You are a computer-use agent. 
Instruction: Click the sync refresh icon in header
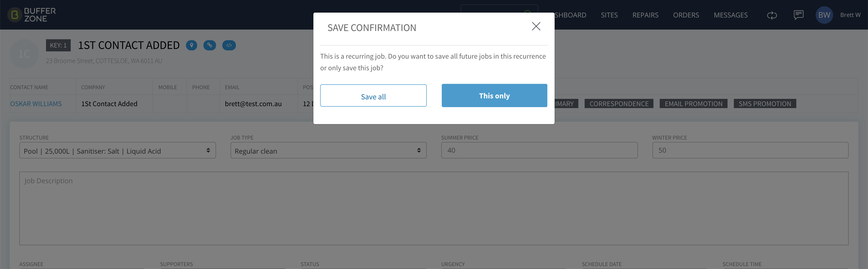772,15
